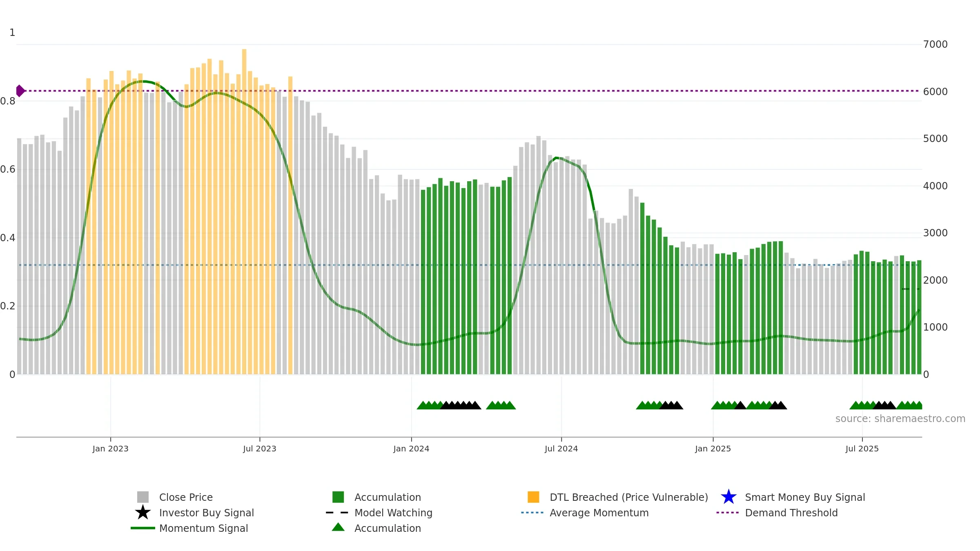Click the Jan 2025 x-axis label

point(713,449)
